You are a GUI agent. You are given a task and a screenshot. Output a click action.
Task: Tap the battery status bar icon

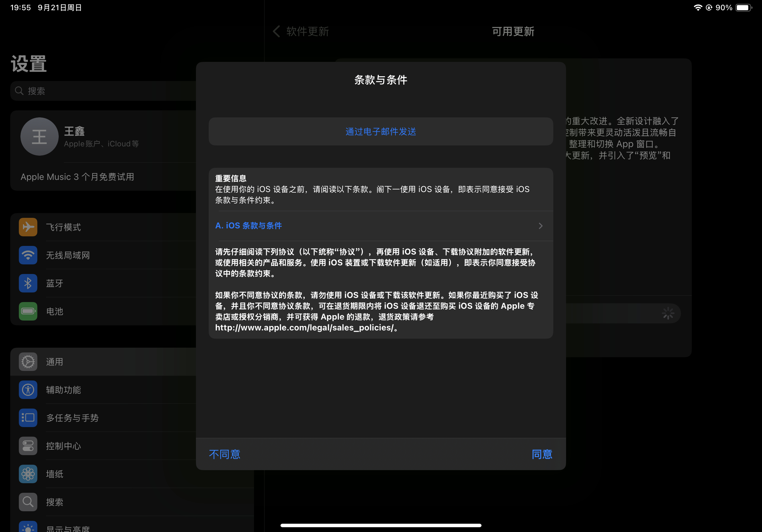[744, 8]
